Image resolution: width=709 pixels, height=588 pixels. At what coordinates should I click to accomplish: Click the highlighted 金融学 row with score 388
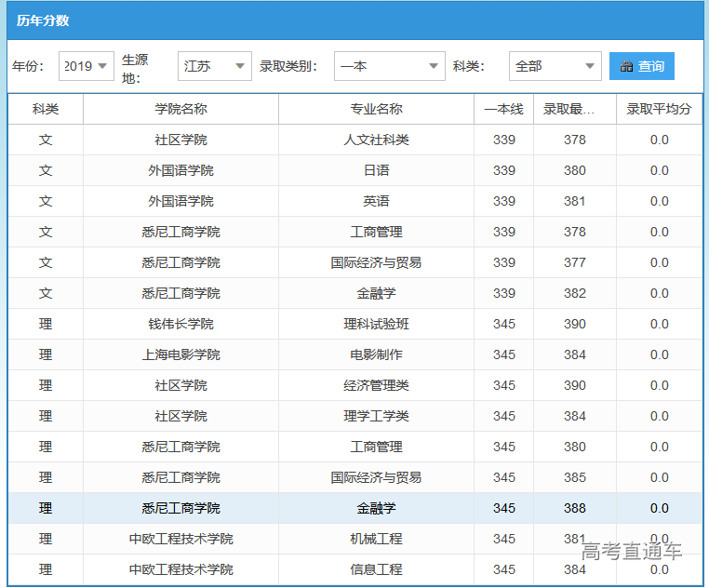(x=376, y=508)
